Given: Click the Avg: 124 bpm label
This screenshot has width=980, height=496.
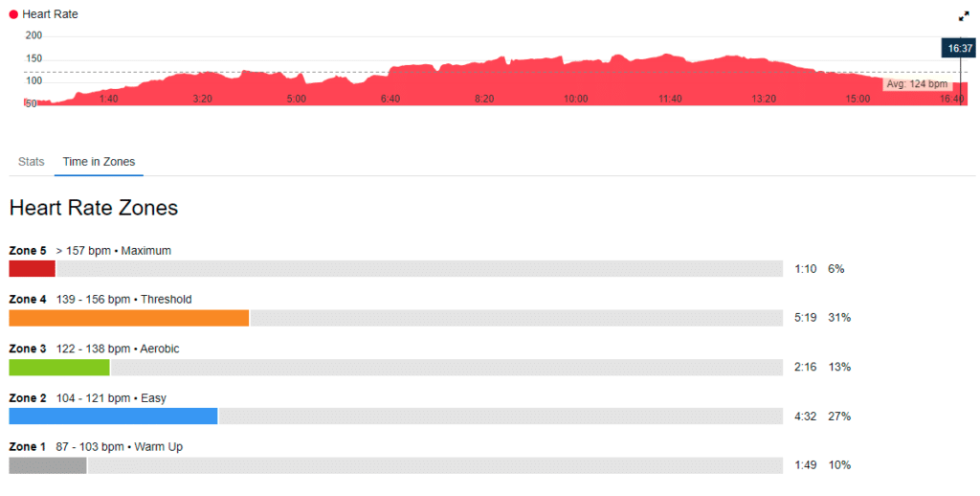Looking at the screenshot, I should click(917, 84).
